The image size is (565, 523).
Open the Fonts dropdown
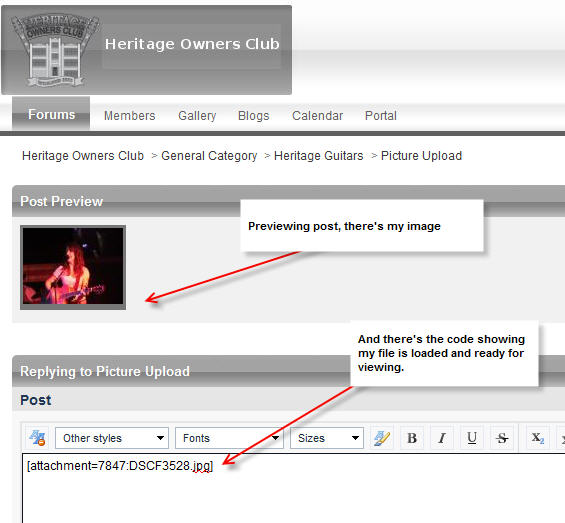[x=229, y=438]
